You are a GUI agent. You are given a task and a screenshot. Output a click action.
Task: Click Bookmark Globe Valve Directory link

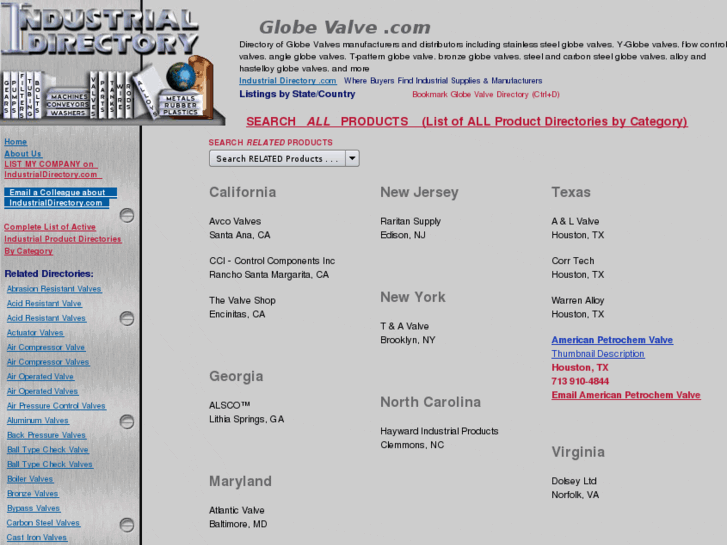point(485,94)
